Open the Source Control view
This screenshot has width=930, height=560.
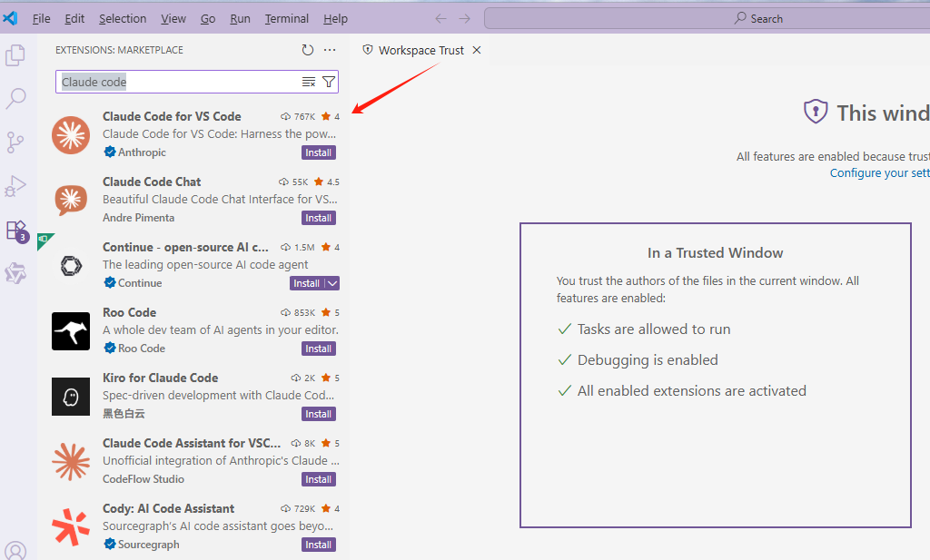(15, 142)
